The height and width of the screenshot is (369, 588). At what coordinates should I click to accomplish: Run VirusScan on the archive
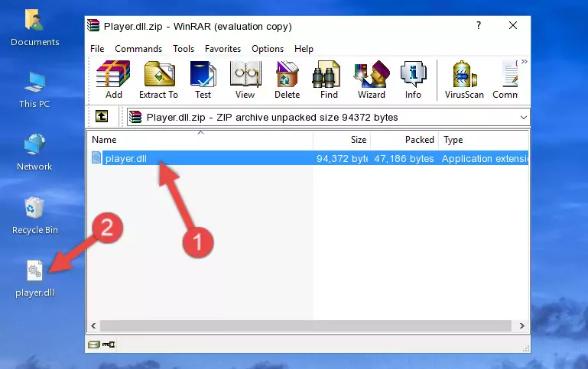tap(464, 79)
